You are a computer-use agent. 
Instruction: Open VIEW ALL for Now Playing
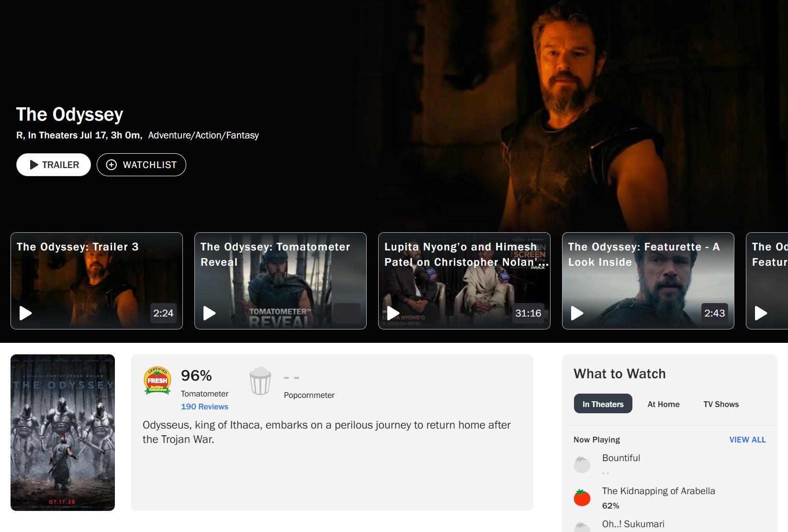tap(747, 440)
